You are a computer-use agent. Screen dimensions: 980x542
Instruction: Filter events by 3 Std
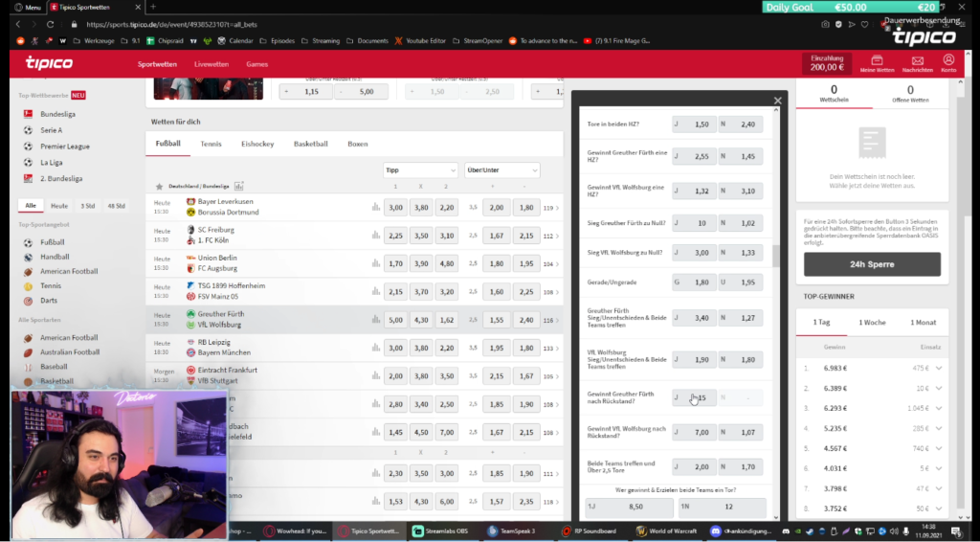click(87, 206)
